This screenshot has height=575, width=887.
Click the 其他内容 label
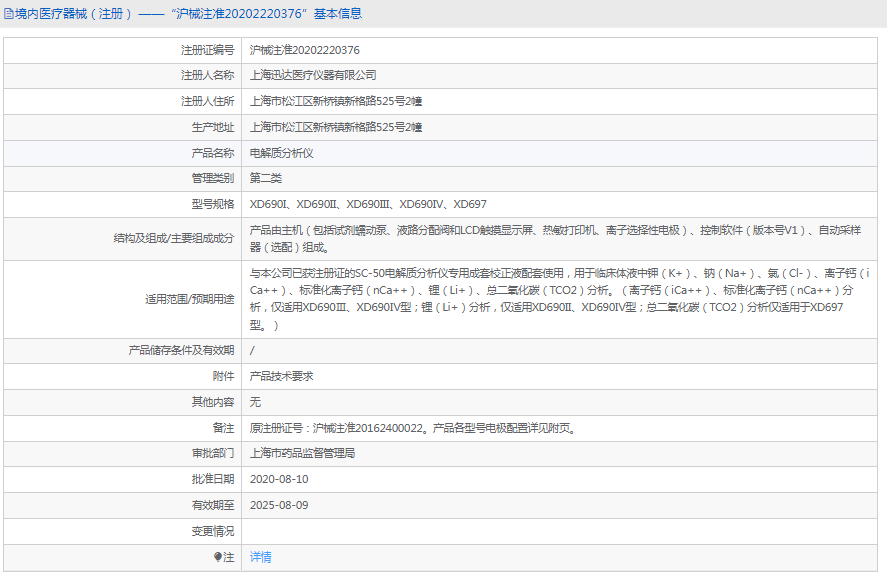pos(213,402)
